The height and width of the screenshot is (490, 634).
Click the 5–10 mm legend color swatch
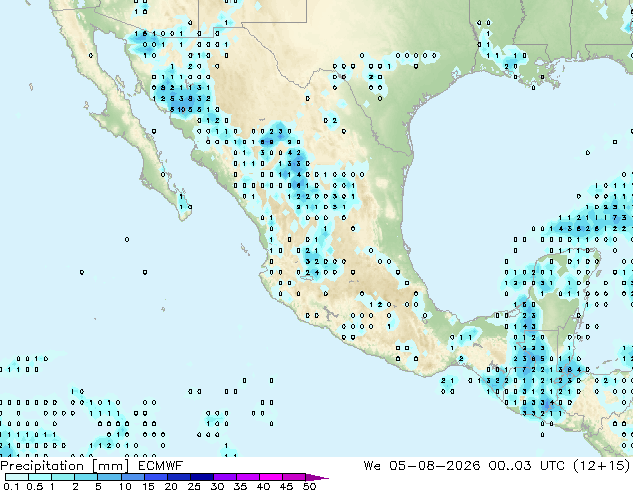pyautogui.click(x=110, y=477)
